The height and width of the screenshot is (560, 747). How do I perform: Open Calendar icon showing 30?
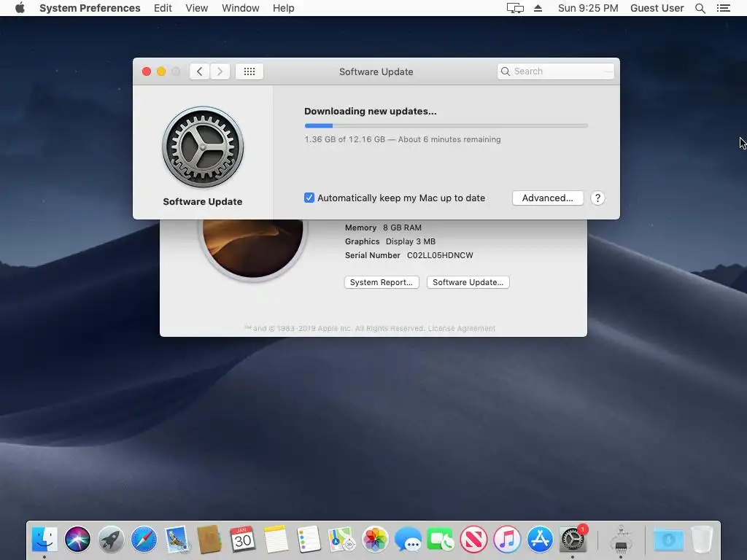tap(242, 540)
